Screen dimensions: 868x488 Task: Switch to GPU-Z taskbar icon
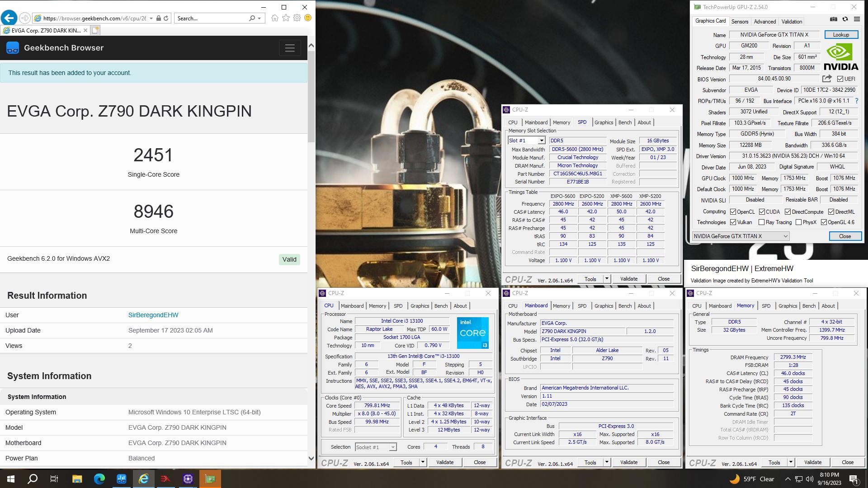click(x=210, y=479)
